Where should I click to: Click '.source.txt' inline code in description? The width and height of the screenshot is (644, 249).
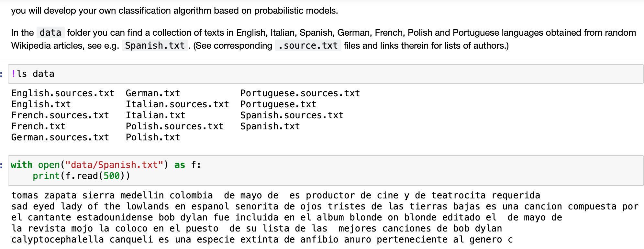(308, 46)
